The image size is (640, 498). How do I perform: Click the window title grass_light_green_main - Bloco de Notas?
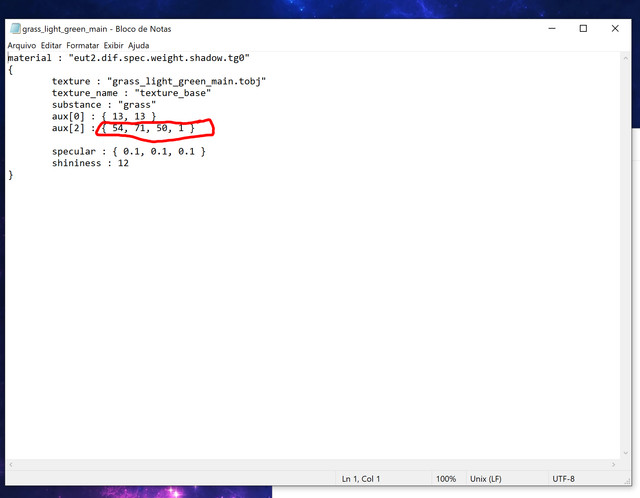tap(97, 29)
